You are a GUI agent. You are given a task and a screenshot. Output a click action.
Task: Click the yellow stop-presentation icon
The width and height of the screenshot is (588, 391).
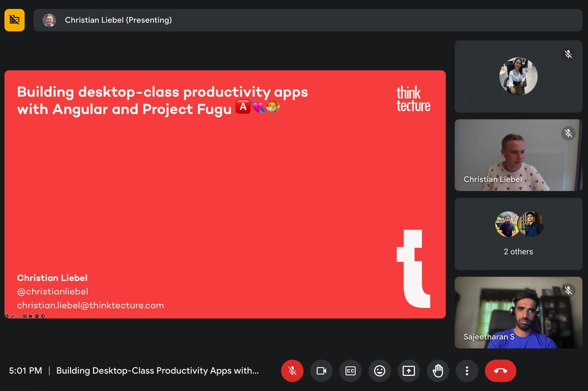15,20
